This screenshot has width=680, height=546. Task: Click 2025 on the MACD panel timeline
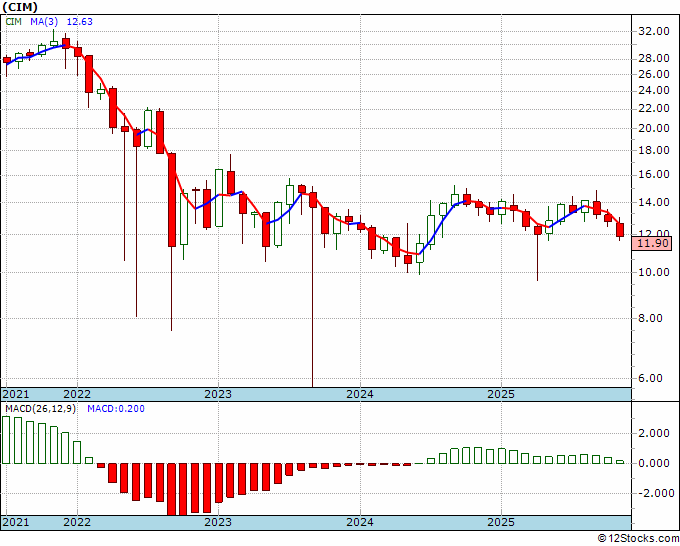coord(501,522)
